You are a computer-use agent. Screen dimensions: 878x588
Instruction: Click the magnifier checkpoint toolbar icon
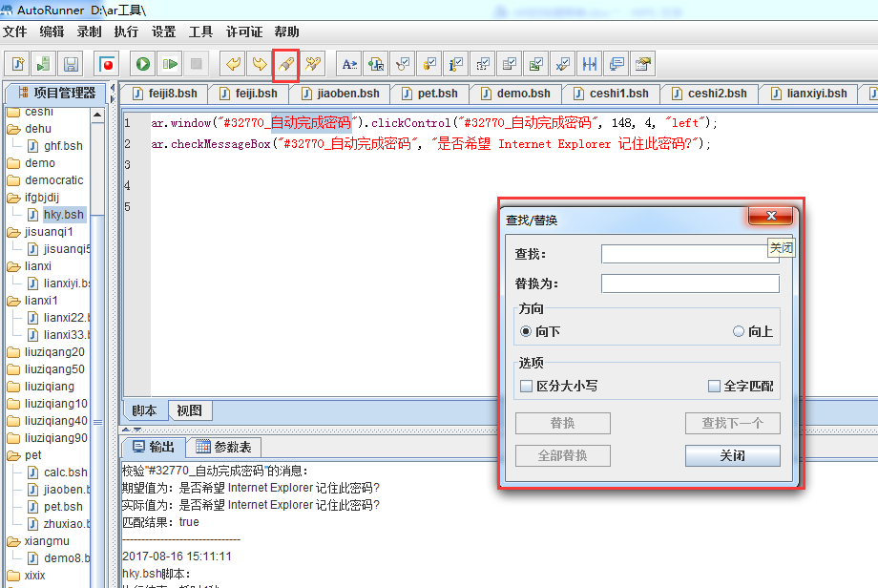pyautogui.click(x=403, y=64)
